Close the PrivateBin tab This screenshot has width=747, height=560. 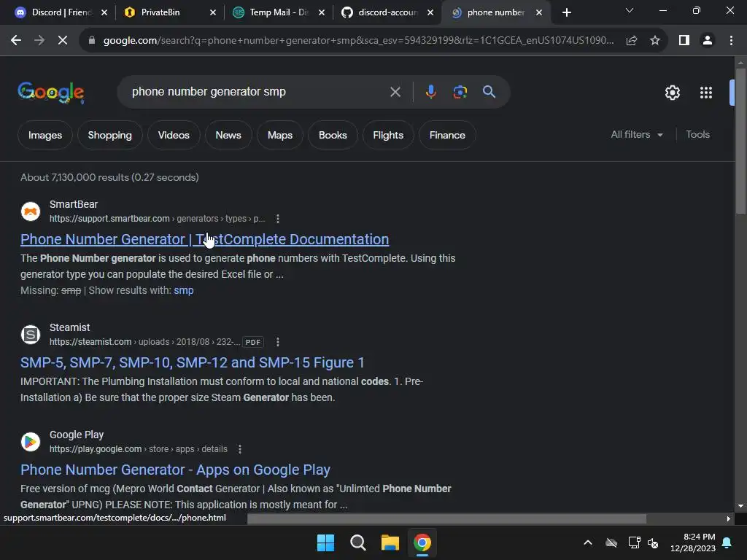click(x=213, y=12)
